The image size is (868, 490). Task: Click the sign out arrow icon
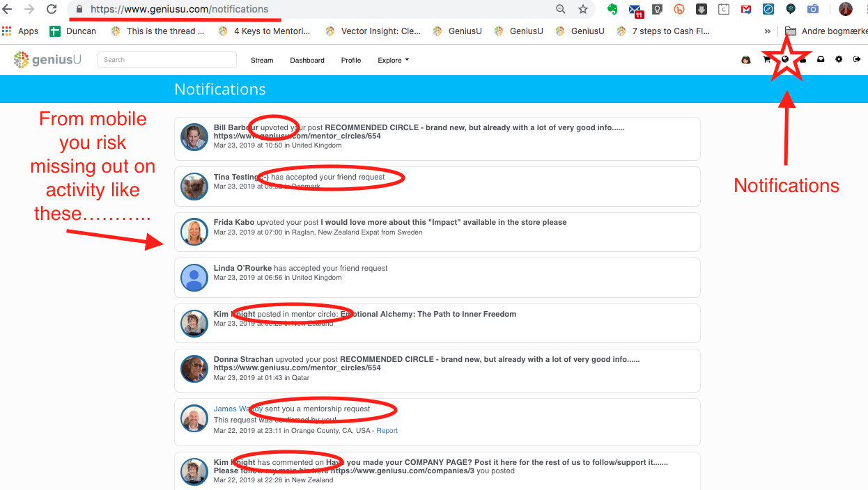click(857, 60)
